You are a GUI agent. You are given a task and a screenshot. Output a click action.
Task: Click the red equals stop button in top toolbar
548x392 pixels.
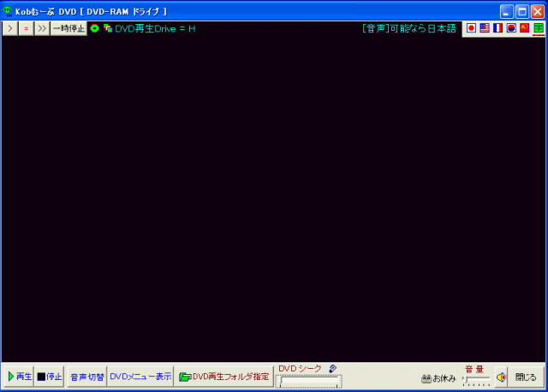(x=27, y=28)
